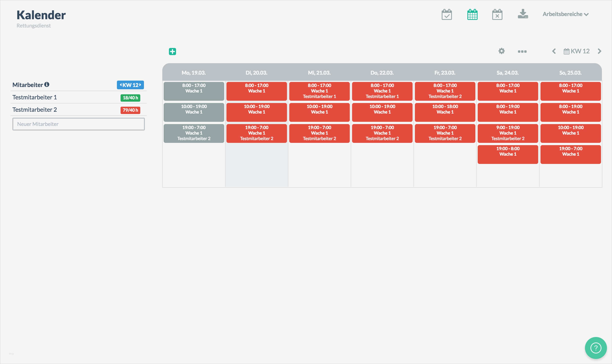Click the Neuer Mitarbeiter input field
612x364 pixels.
click(79, 124)
